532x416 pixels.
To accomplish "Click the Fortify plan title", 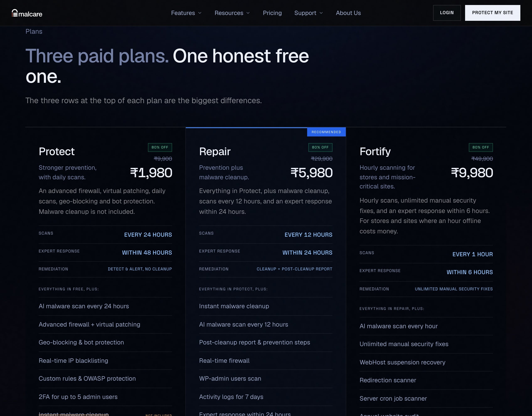I will coord(375,151).
